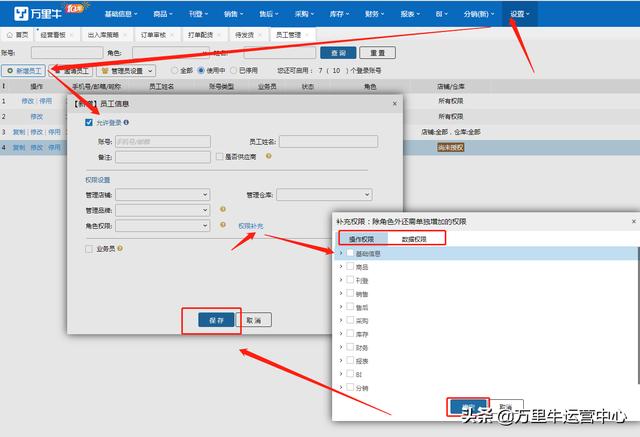This screenshot has width=640, height=437.
Task: Check the 财务 permission box
Action: (350, 347)
